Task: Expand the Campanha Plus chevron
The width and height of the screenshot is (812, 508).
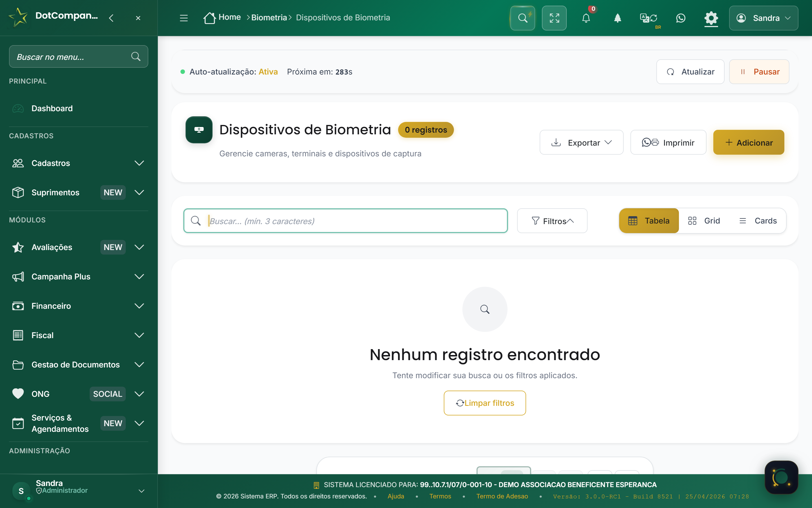Action: coord(139,277)
